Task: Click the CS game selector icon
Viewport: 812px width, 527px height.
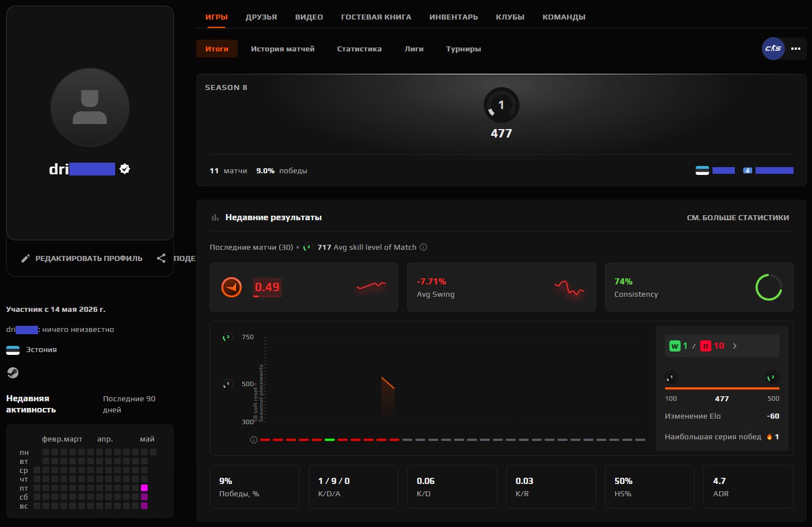Action: [773, 49]
